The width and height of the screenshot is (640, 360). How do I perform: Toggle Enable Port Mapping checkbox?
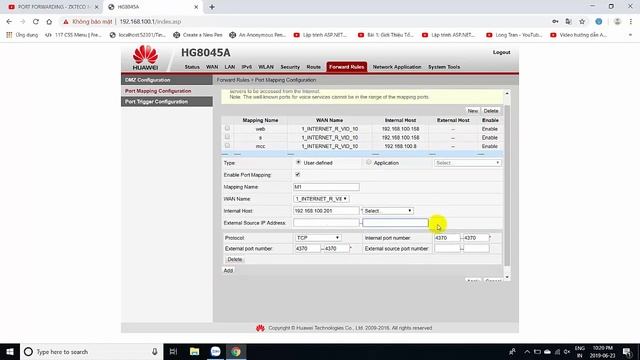point(298,175)
